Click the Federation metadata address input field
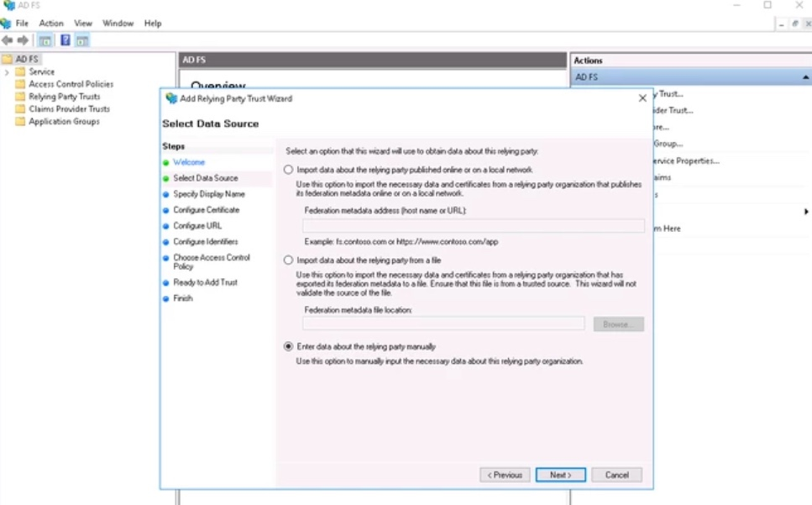Image resolution: width=812 pixels, height=505 pixels. click(474, 226)
